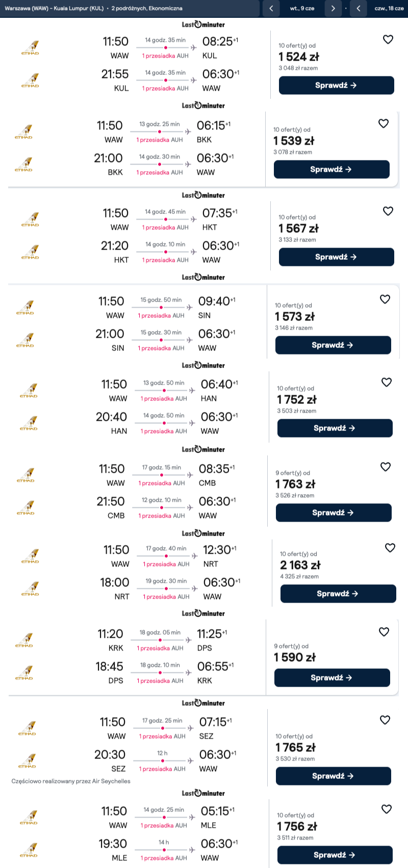The width and height of the screenshot is (408, 868).
Task: Click heart icon on the 2 163 zł Tokyo Narita offer
Action: (390, 548)
